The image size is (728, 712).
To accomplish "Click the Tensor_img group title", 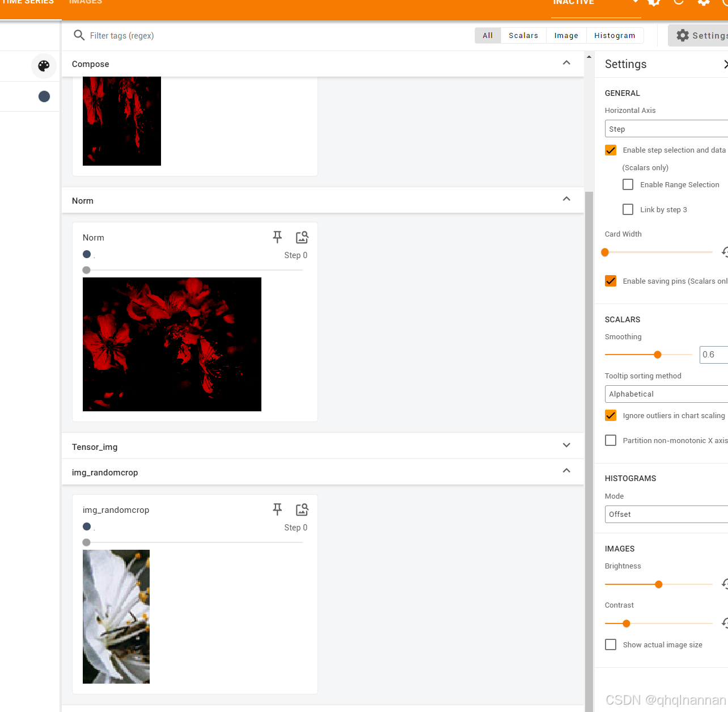I will [95, 447].
